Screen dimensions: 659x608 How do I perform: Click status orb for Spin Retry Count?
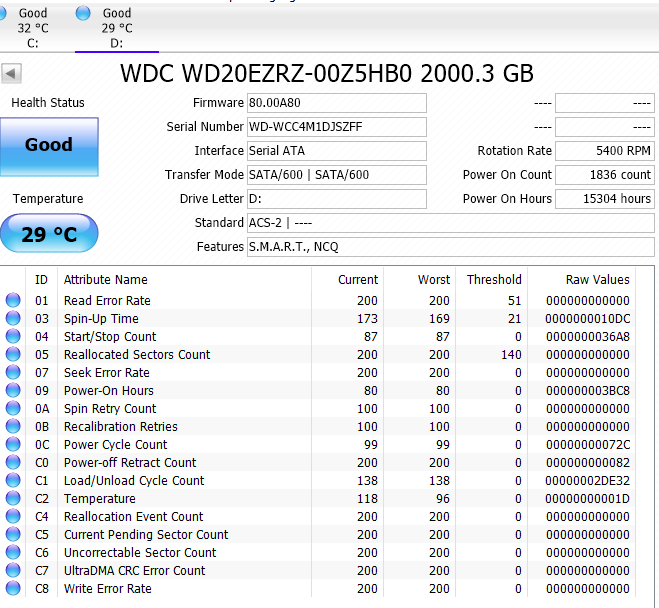(x=13, y=408)
